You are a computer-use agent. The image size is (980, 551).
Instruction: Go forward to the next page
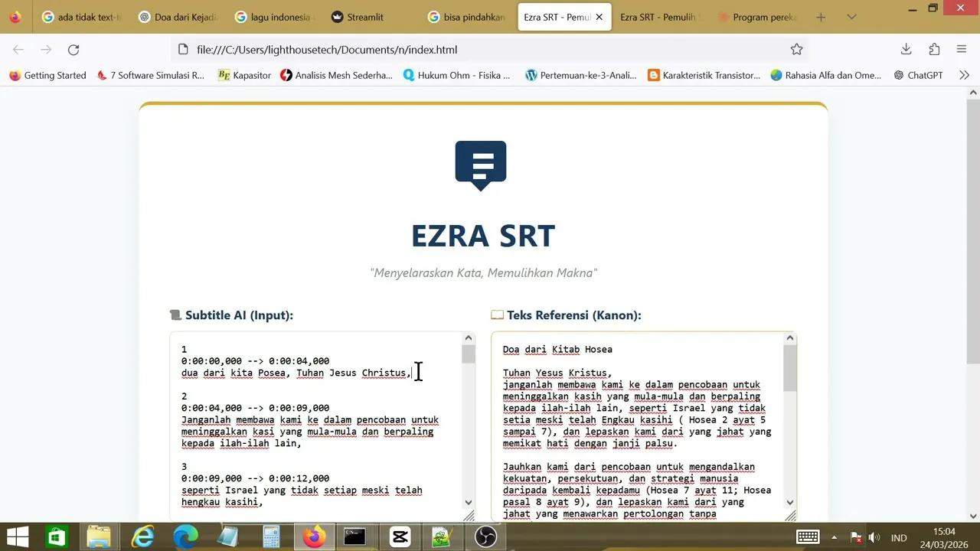(x=46, y=50)
